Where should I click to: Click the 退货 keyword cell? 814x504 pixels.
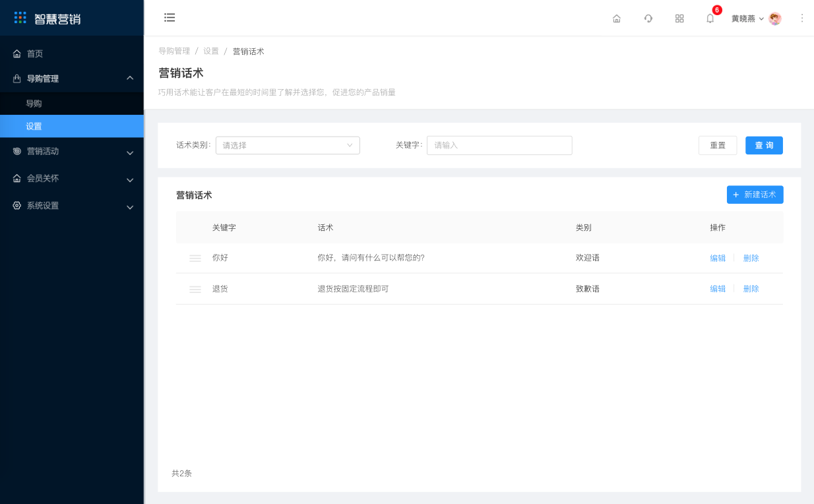[220, 289]
